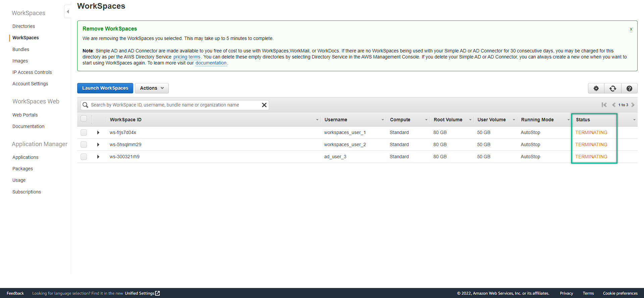Click the refresh table icon
Screen dimensions: 644x298
(613, 88)
